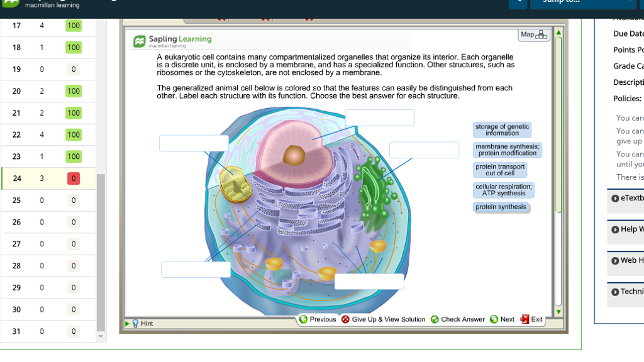This screenshot has height=362, width=644.
Task: Select the highlighted question 24 row
Action: (47, 178)
